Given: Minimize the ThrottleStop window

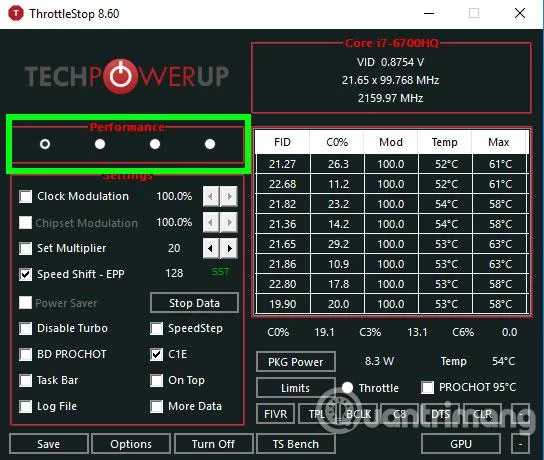Looking at the screenshot, I should tap(429, 14).
